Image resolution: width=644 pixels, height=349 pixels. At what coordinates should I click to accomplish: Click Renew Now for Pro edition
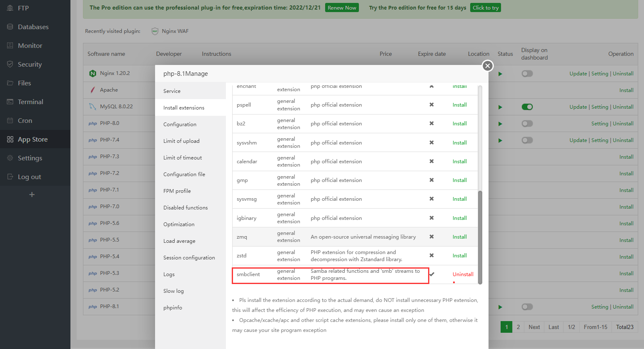(342, 7)
